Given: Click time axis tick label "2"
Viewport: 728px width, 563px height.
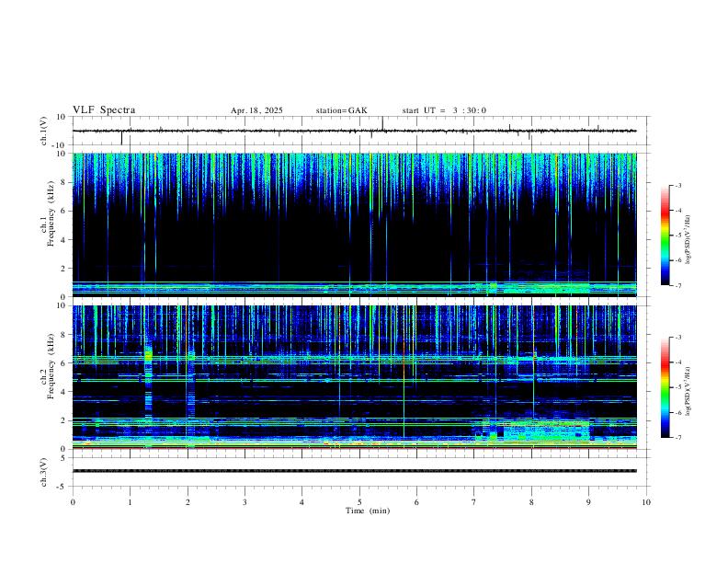Looking at the screenshot, I should [x=188, y=502].
